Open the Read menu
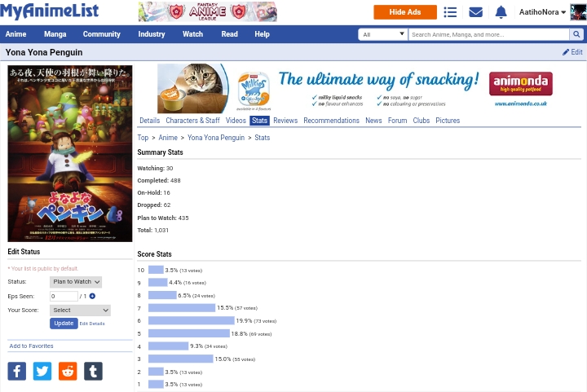Viewport: 587px width, 392px height. pos(229,34)
